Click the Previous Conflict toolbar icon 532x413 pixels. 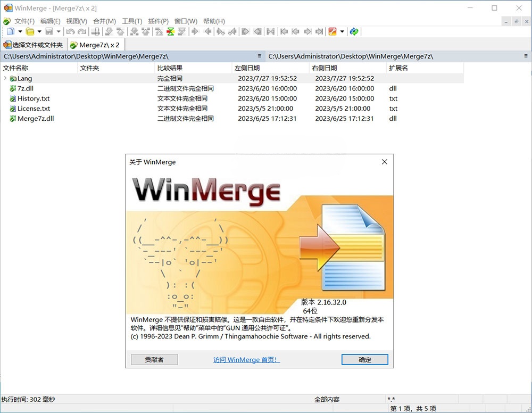[146, 31]
